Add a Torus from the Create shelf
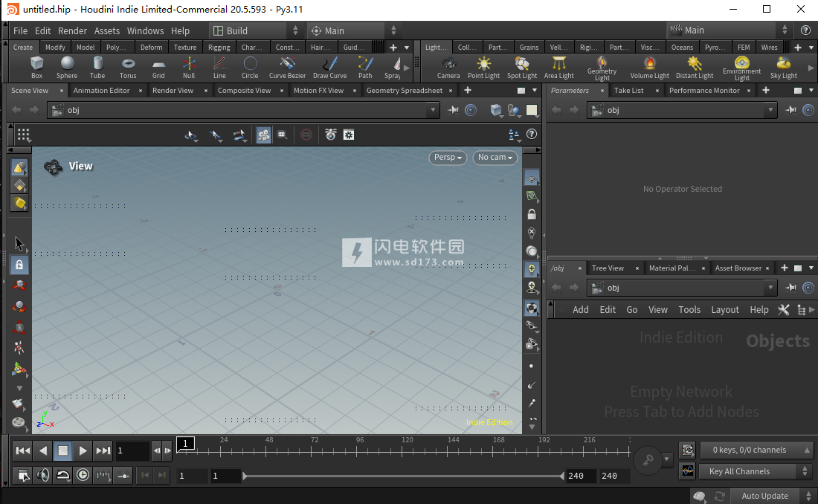 (128, 68)
